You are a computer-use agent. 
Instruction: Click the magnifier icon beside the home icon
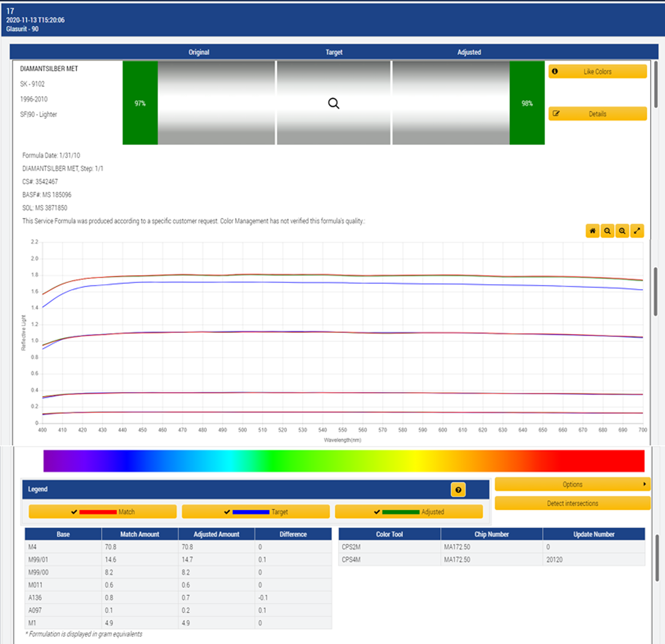click(x=607, y=231)
